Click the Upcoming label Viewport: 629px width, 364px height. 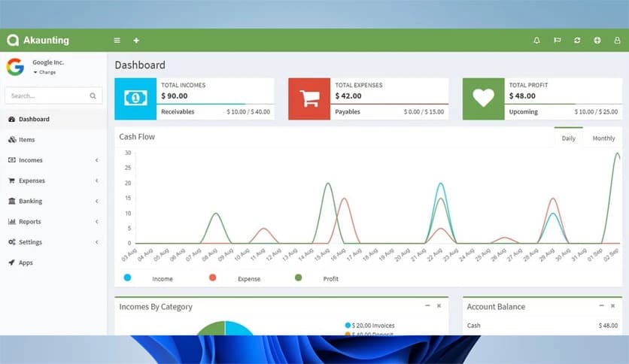click(x=524, y=112)
